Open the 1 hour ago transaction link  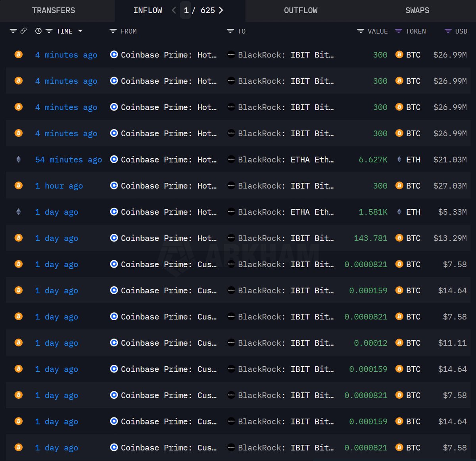pyautogui.click(x=59, y=186)
